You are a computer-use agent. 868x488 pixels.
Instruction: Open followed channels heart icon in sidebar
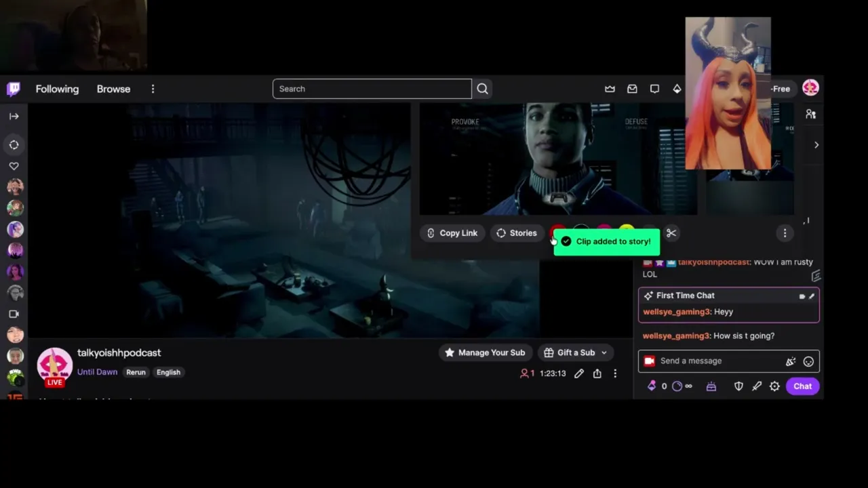tap(14, 166)
